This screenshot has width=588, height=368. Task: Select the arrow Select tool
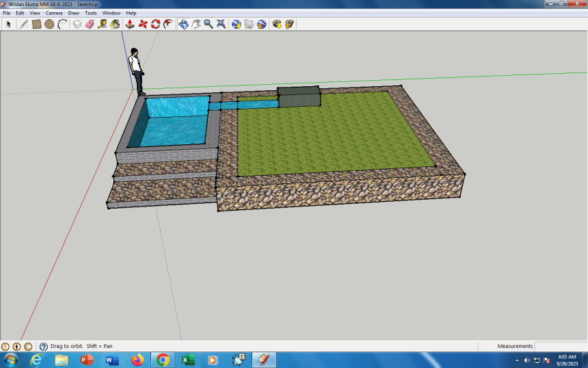pos(9,24)
